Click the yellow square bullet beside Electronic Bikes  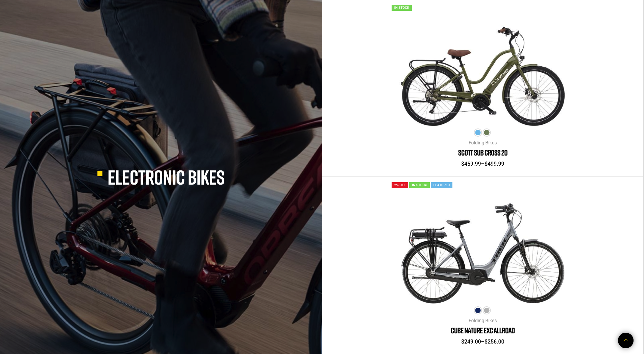point(100,173)
